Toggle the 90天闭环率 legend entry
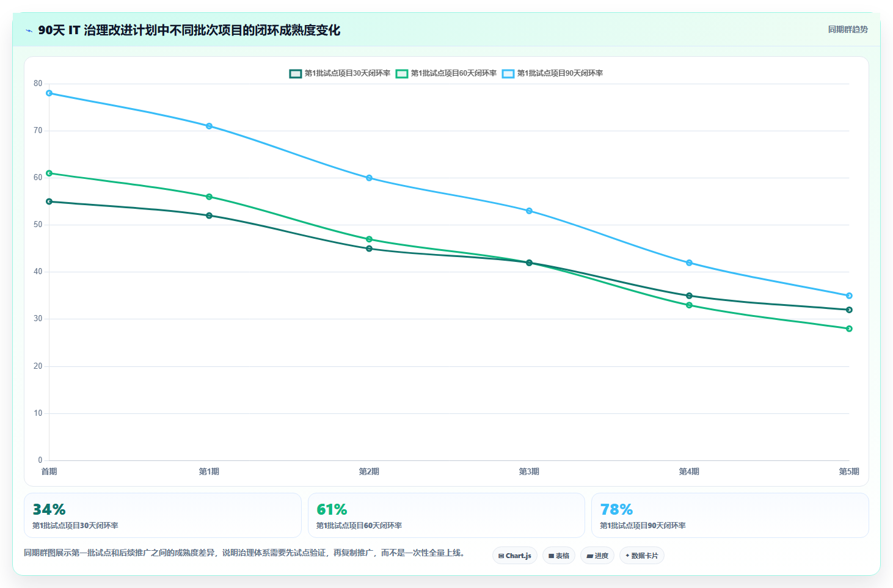 [552, 73]
